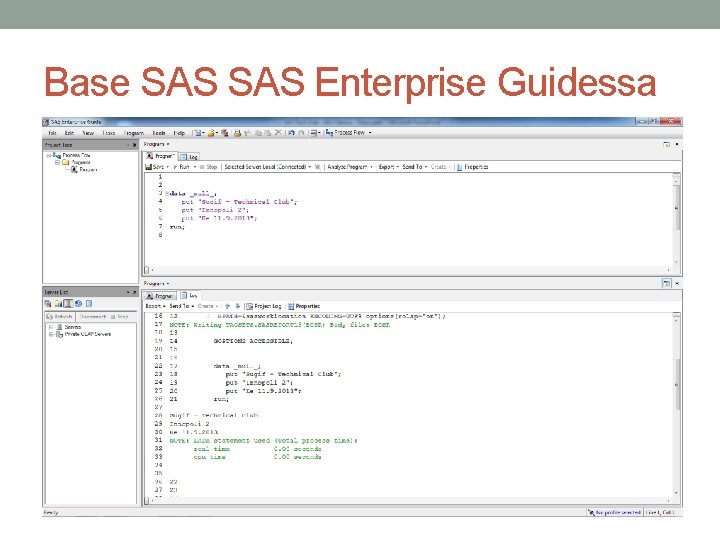Click icon next to Selected Server dropdown
Image resolution: width=720 pixels, height=540 pixels.
317,167
